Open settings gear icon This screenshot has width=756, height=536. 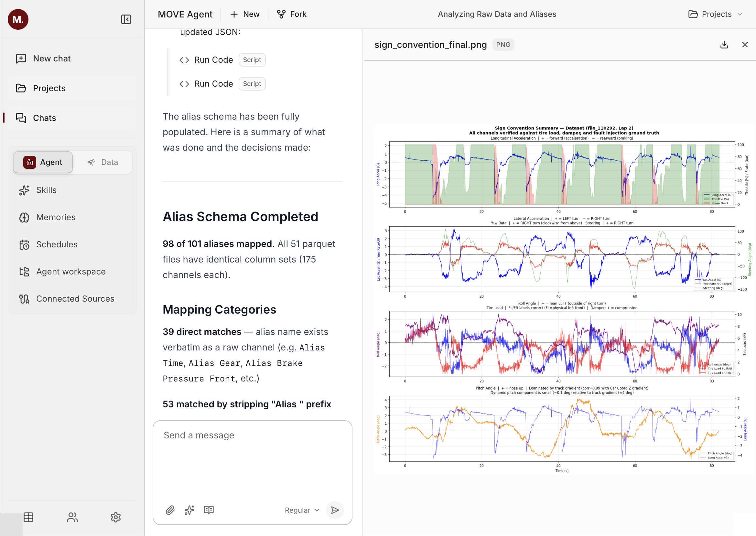coord(116,517)
